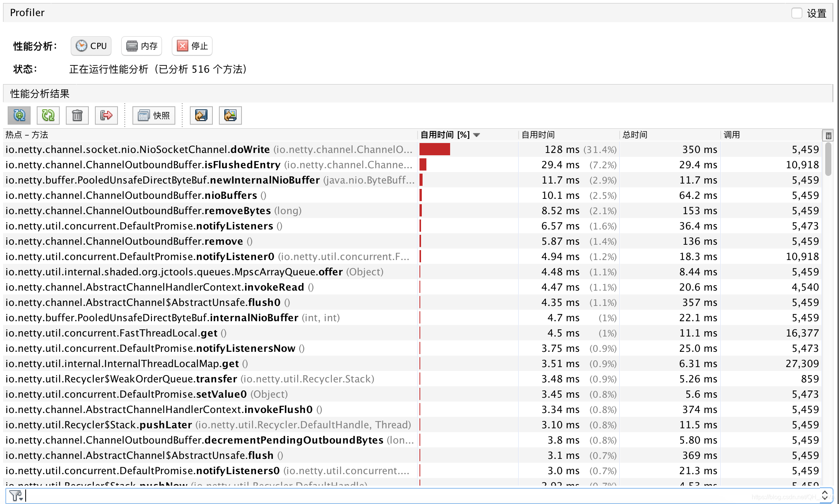Click the trash can reset results icon
This screenshot has height=504, width=839.
77,115
